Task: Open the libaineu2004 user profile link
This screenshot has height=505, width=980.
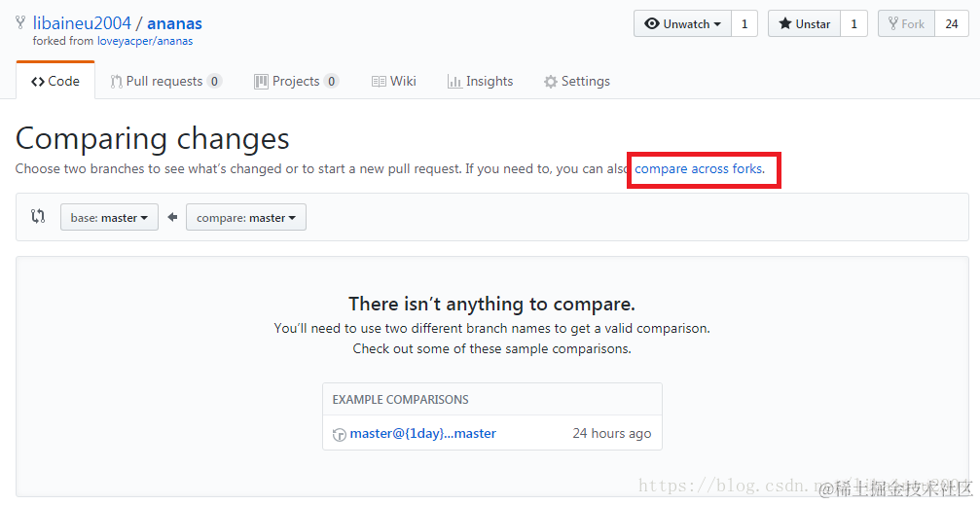Action: 82,23
